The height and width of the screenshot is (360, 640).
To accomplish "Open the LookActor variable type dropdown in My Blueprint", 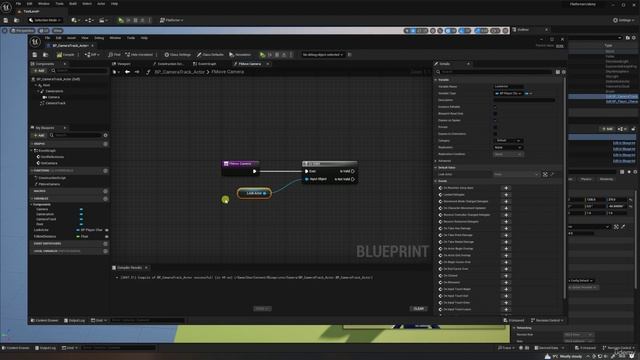I will [90, 230].
